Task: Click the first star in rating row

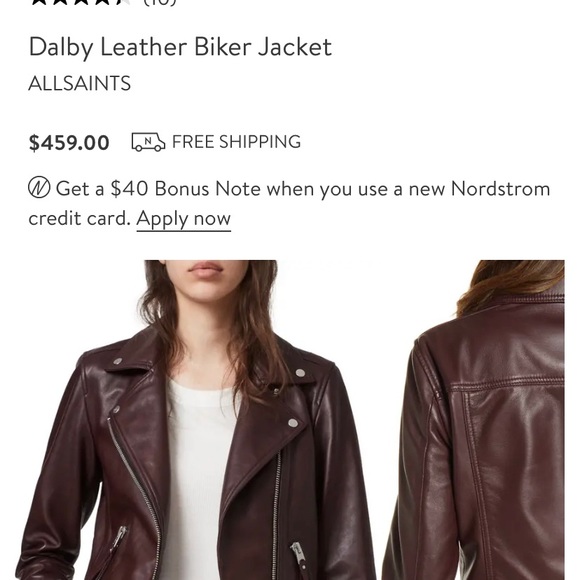Action: click(x=39, y=2)
